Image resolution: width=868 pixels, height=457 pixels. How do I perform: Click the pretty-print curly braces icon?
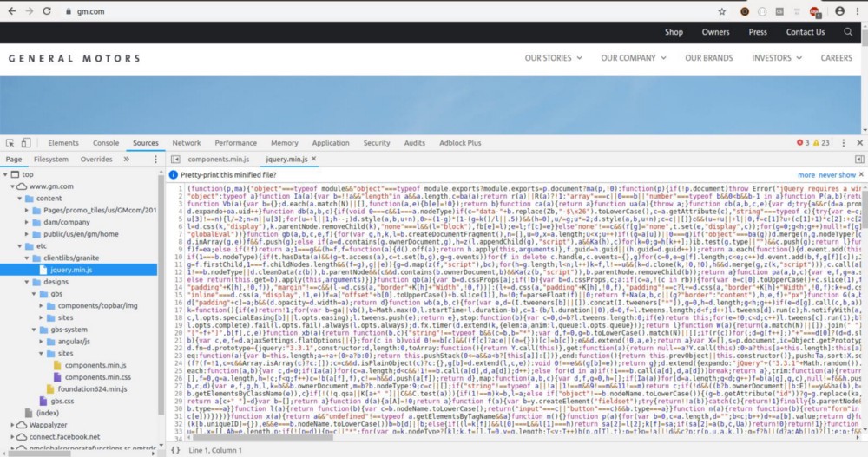pyautogui.click(x=175, y=450)
